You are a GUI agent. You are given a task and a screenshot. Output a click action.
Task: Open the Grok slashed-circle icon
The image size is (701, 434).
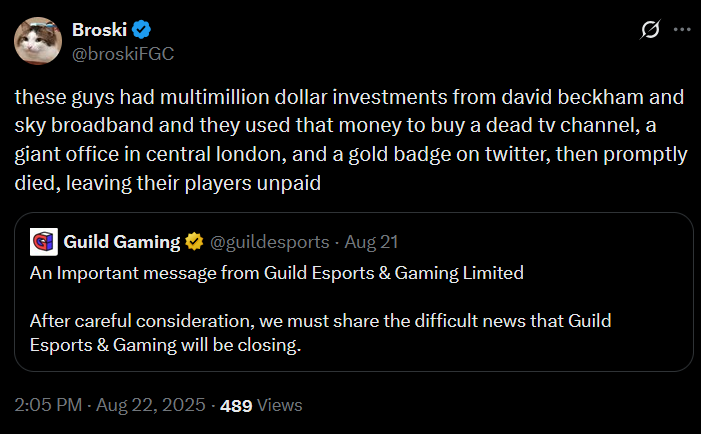[648, 30]
